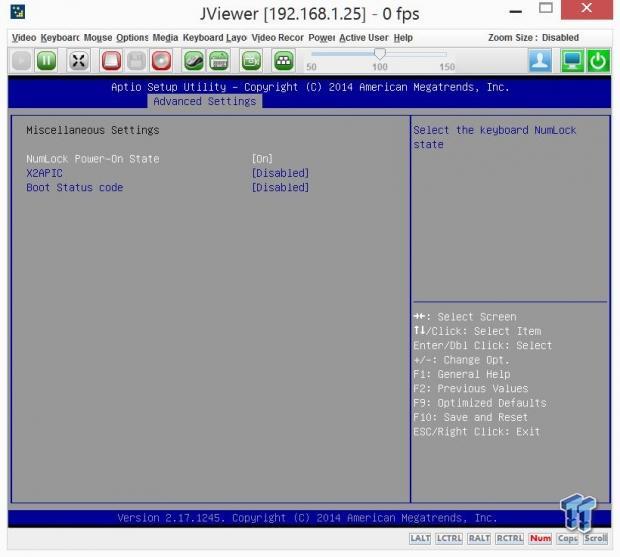The image size is (620, 557).
Task: Open the Keyboard menu
Action: [x=60, y=38]
